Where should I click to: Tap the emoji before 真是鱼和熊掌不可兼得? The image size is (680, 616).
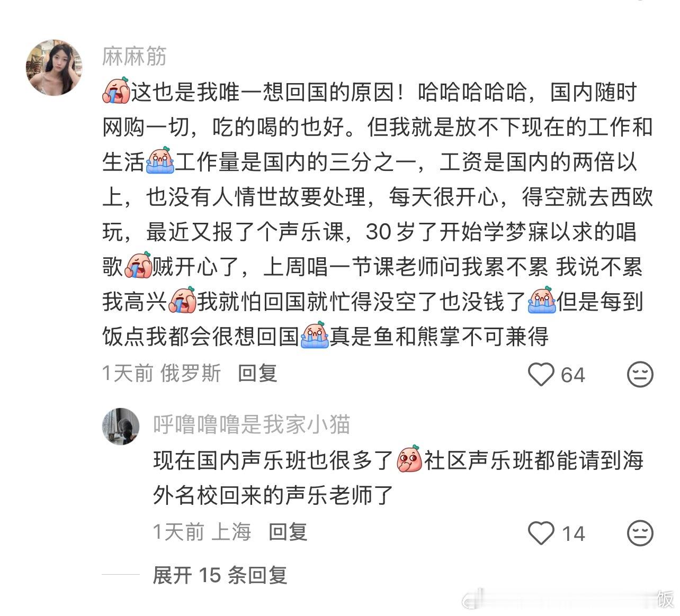[315, 336]
